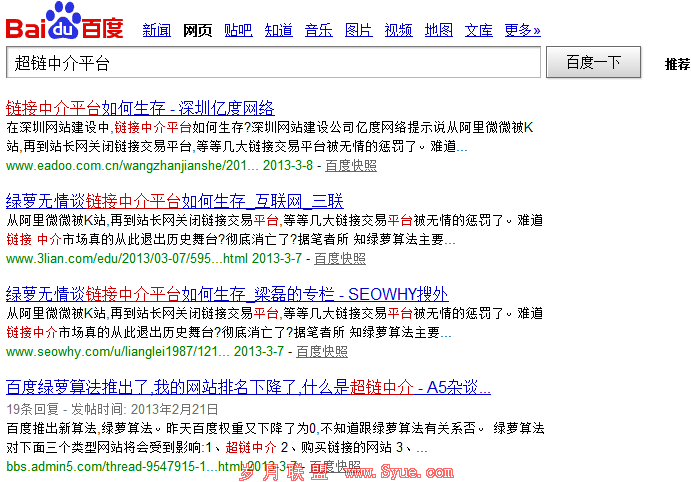Click the www.3lian.com green URL
The height and width of the screenshot is (482, 691).
click(x=154, y=259)
